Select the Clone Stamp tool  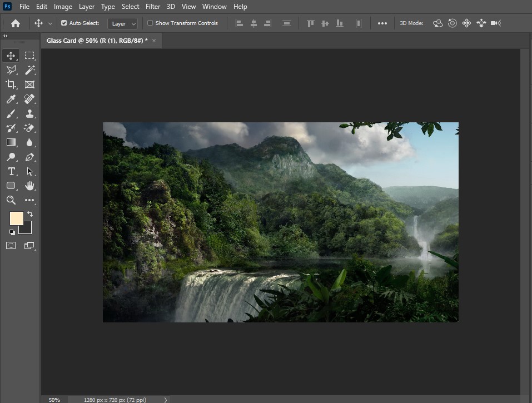pos(29,113)
